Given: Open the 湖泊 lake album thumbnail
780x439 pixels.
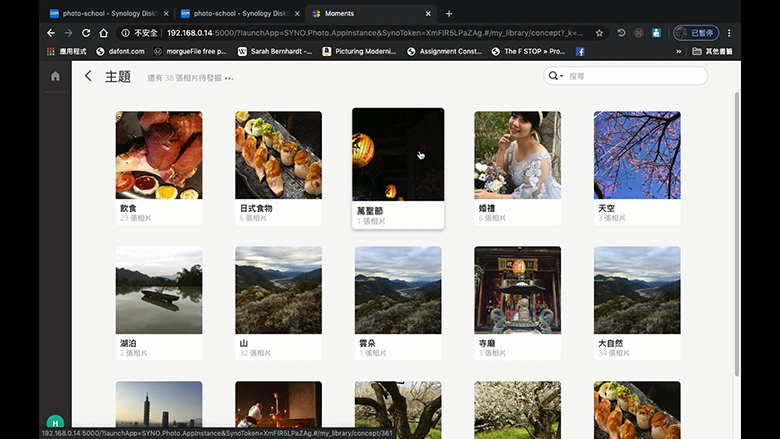Looking at the screenshot, I should click(159, 290).
